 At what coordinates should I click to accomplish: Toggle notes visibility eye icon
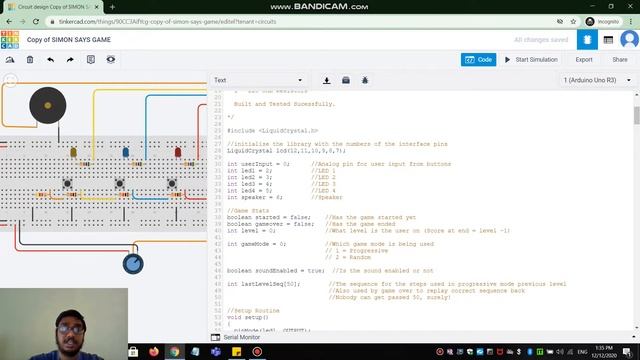[x=111, y=60]
